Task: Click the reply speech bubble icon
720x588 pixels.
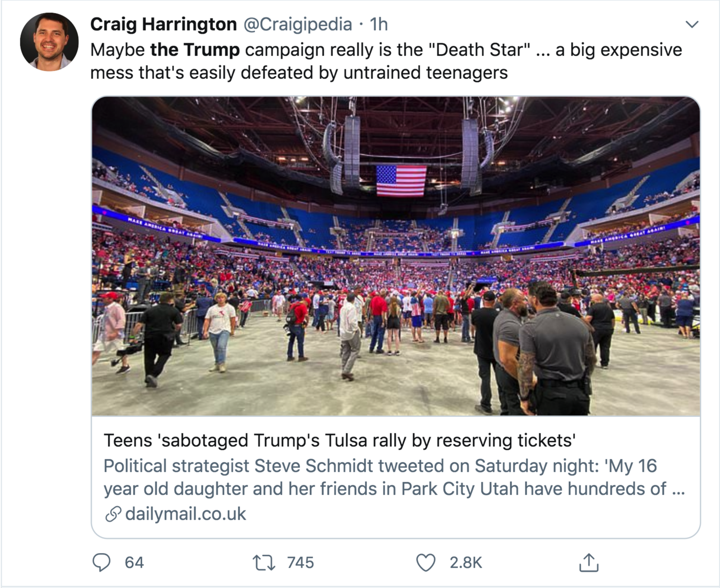Action: click(102, 563)
